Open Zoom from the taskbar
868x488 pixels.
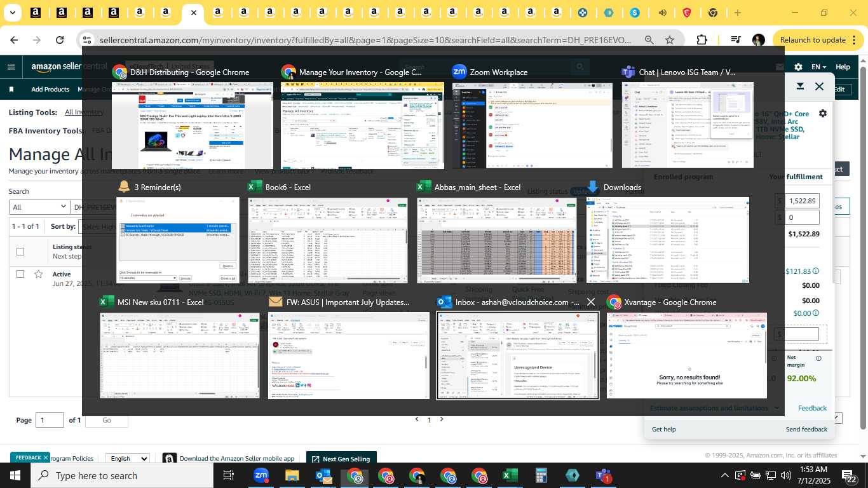pos(261,475)
